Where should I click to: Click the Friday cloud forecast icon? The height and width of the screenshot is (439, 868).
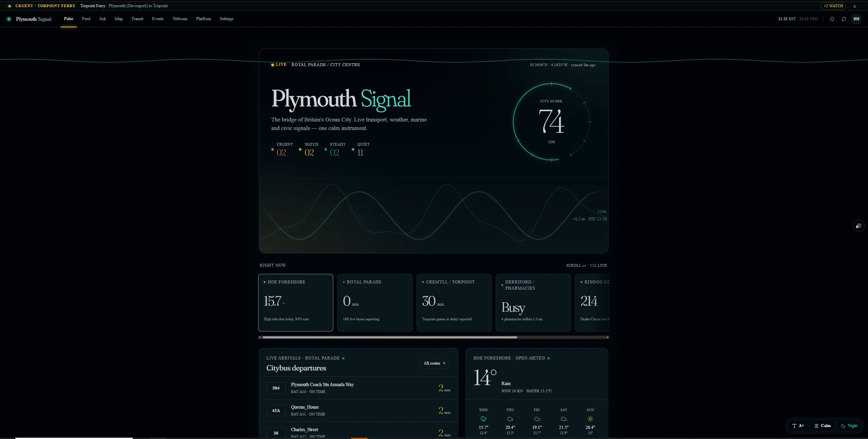(537, 419)
